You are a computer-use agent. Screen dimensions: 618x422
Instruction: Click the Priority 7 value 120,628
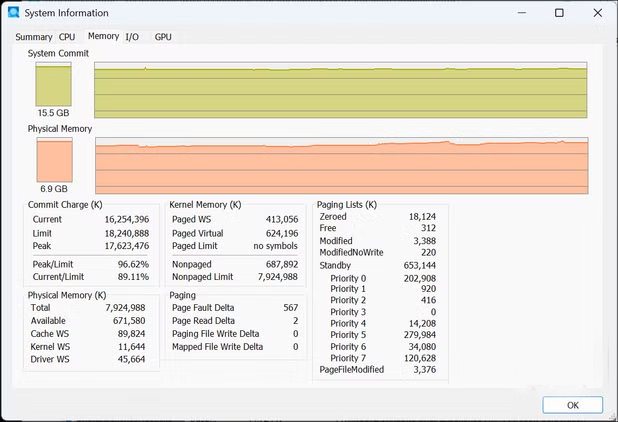click(420, 358)
